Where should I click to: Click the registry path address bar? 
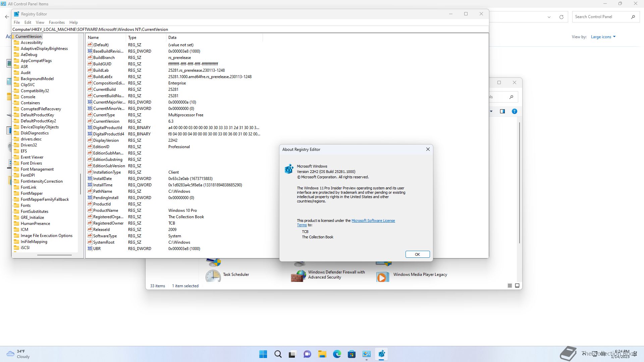(250, 29)
